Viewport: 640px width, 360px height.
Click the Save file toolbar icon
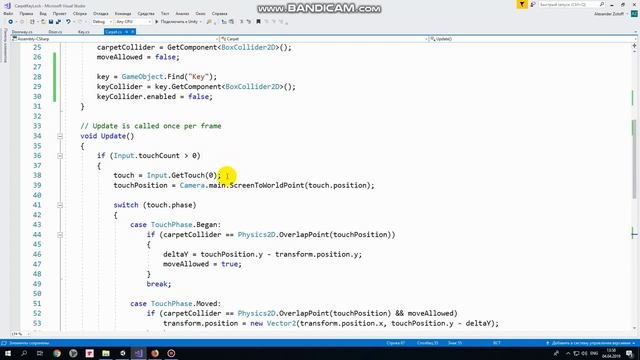51,22
